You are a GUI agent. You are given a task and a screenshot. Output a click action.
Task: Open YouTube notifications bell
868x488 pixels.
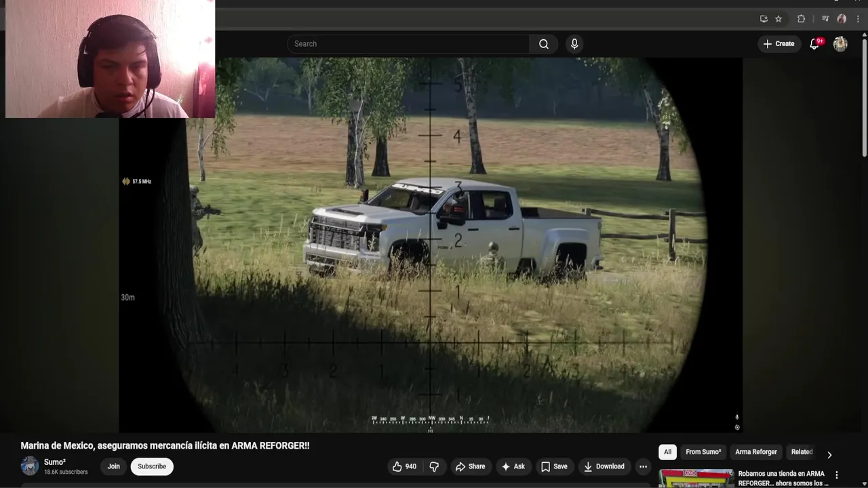click(x=814, y=44)
